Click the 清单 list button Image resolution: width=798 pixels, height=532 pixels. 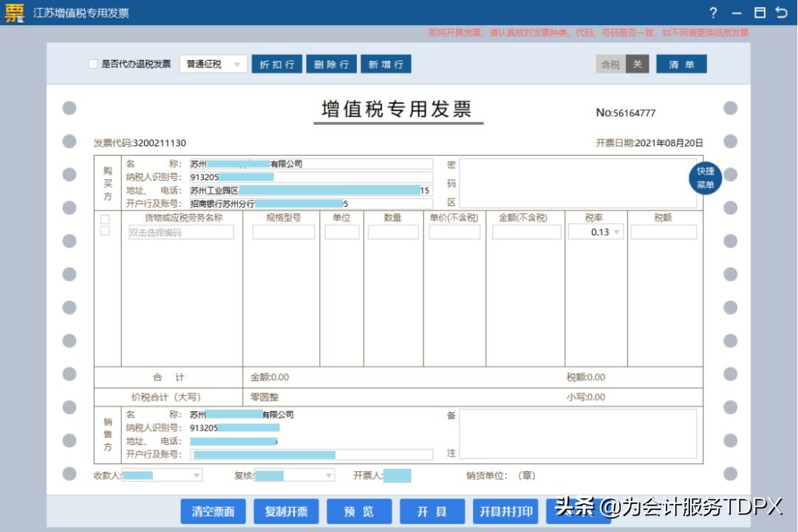tap(681, 65)
